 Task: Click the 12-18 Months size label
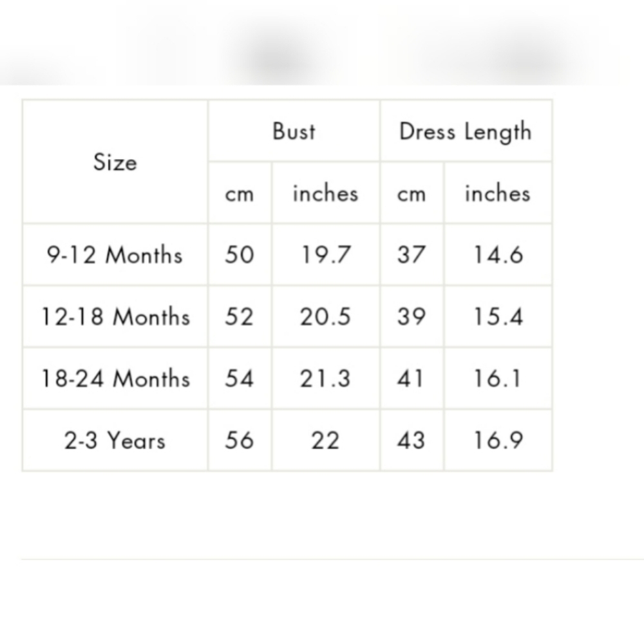(115, 317)
